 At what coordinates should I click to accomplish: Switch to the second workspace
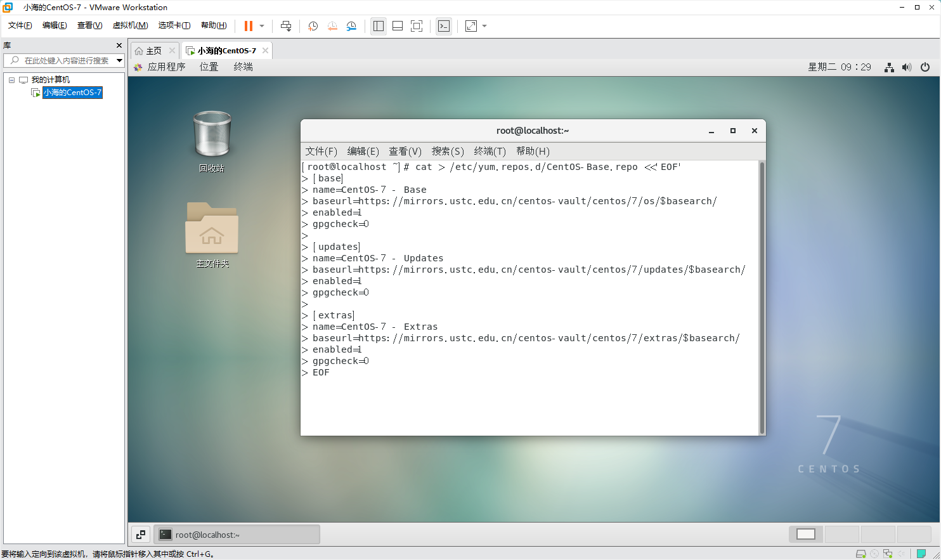842,534
